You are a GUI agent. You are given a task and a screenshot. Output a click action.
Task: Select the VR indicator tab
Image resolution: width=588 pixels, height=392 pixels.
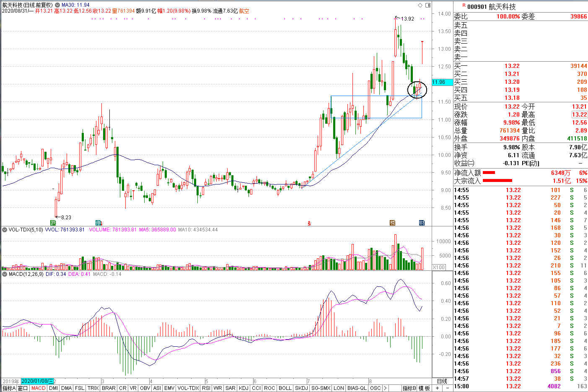click(133, 388)
